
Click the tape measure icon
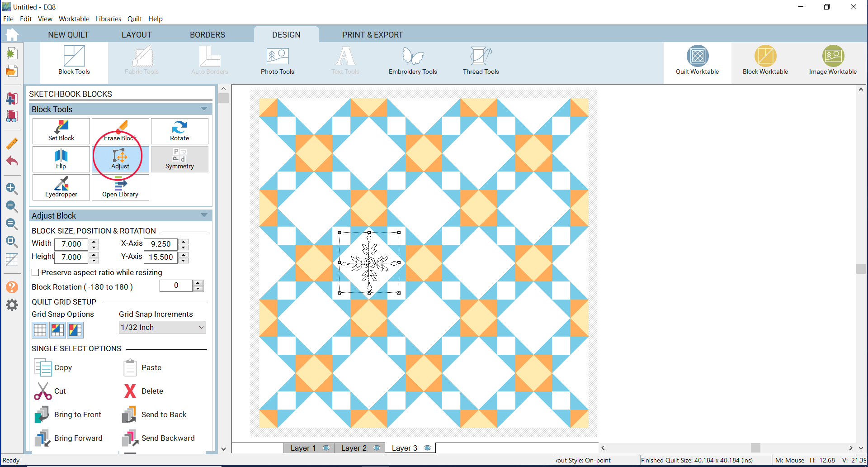12,144
